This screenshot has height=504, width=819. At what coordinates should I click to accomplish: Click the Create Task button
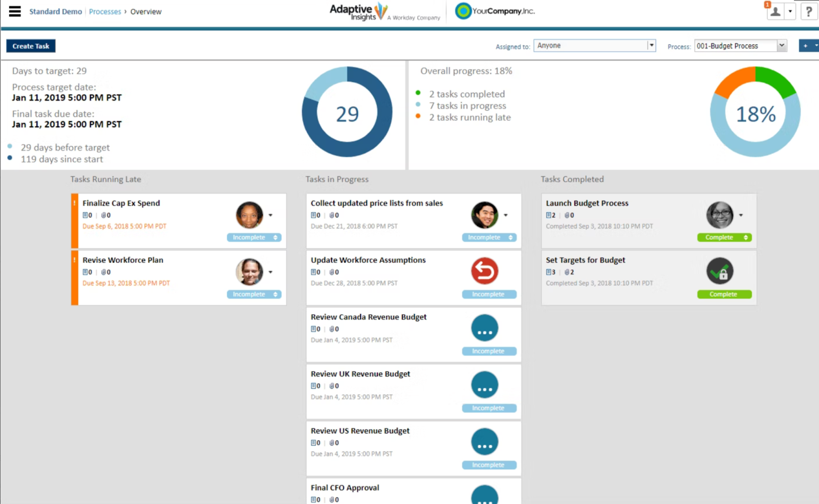(31, 46)
